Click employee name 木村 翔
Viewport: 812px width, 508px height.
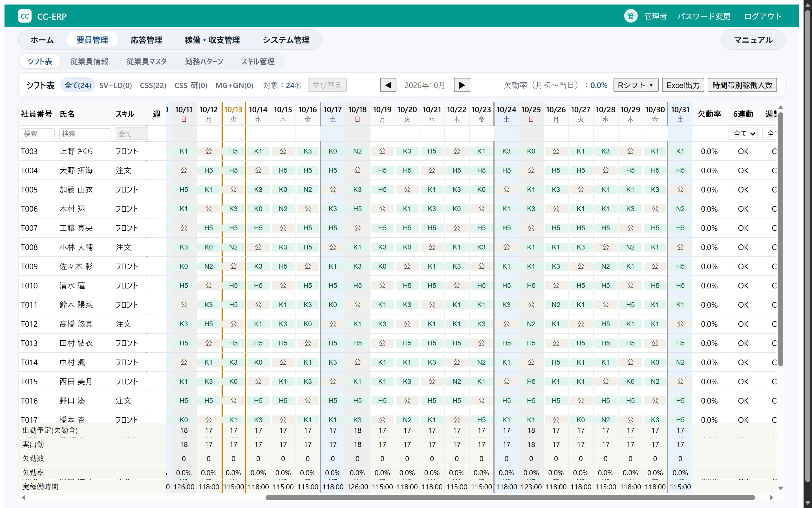point(72,209)
